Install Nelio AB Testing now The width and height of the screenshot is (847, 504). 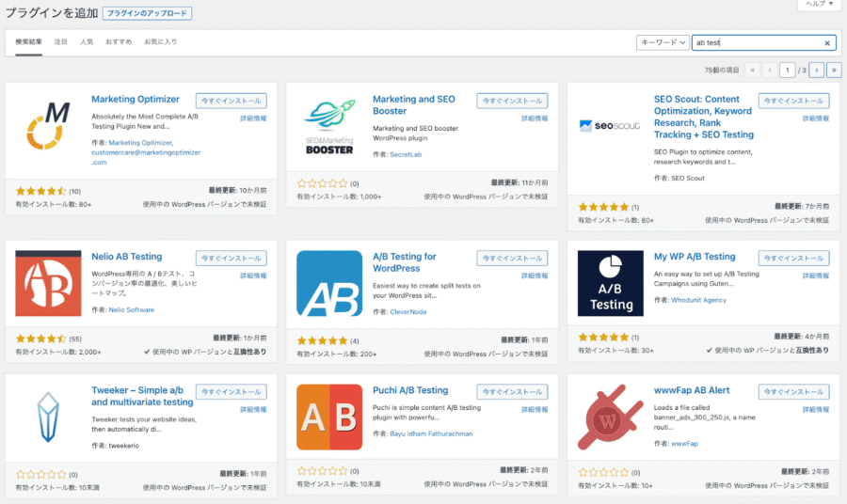(x=232, y=259)
